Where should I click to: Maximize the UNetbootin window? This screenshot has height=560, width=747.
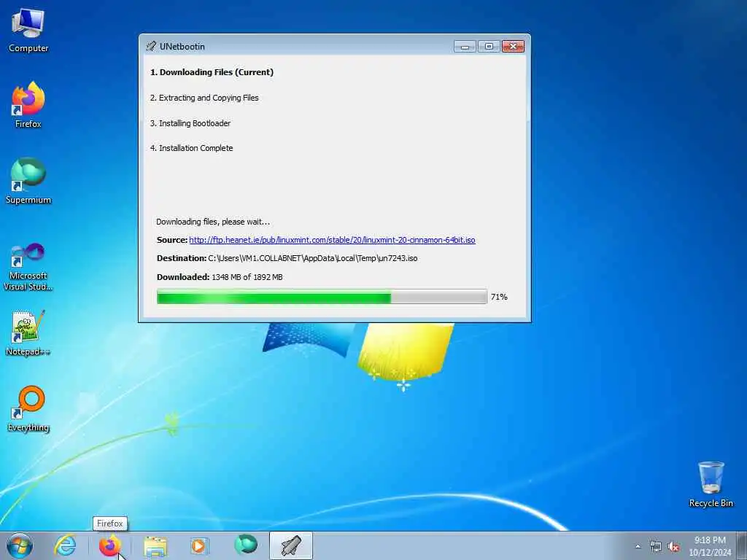point(489,46)
